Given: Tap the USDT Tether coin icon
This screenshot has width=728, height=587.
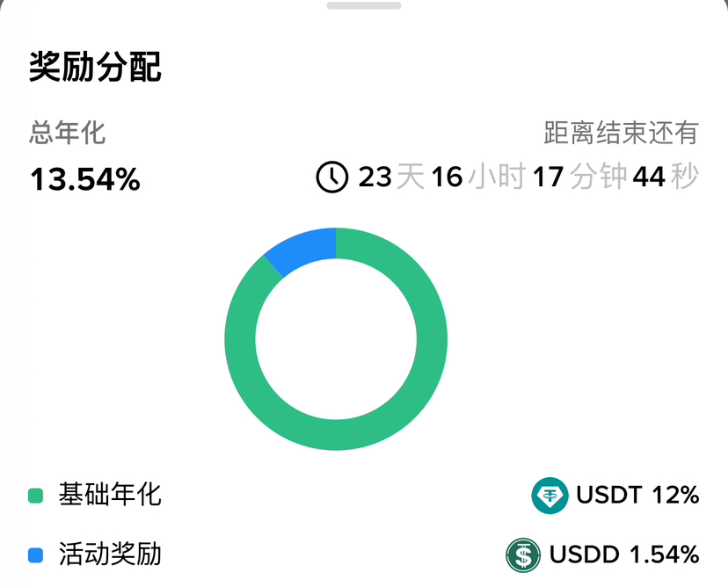Looking at the screenshot, I should (550, 496).
